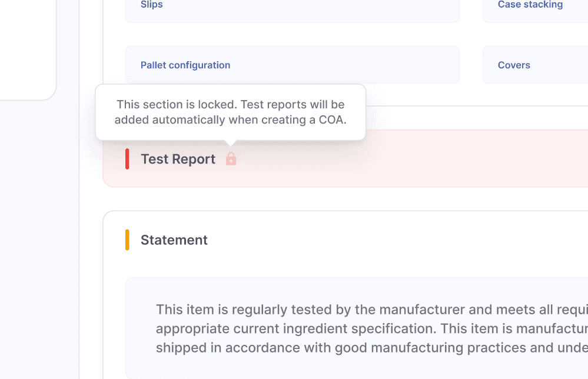Click the red marker bar beside Test Report
This screenshot has width=588, height=379.
tap(127, 159)
